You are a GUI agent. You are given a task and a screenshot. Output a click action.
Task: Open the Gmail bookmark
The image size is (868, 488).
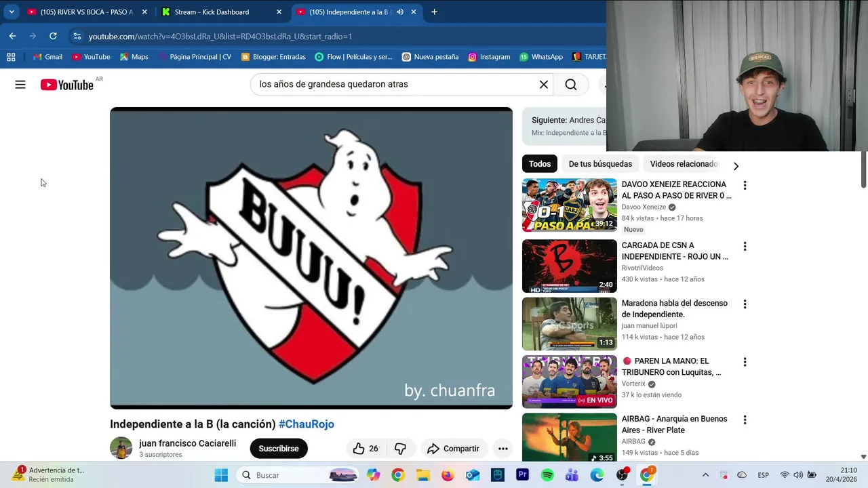(x=47, y=57)
